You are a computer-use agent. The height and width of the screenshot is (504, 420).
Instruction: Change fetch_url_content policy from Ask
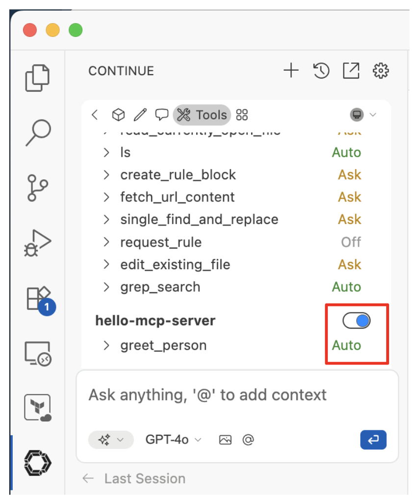click(x=349, y=197)
